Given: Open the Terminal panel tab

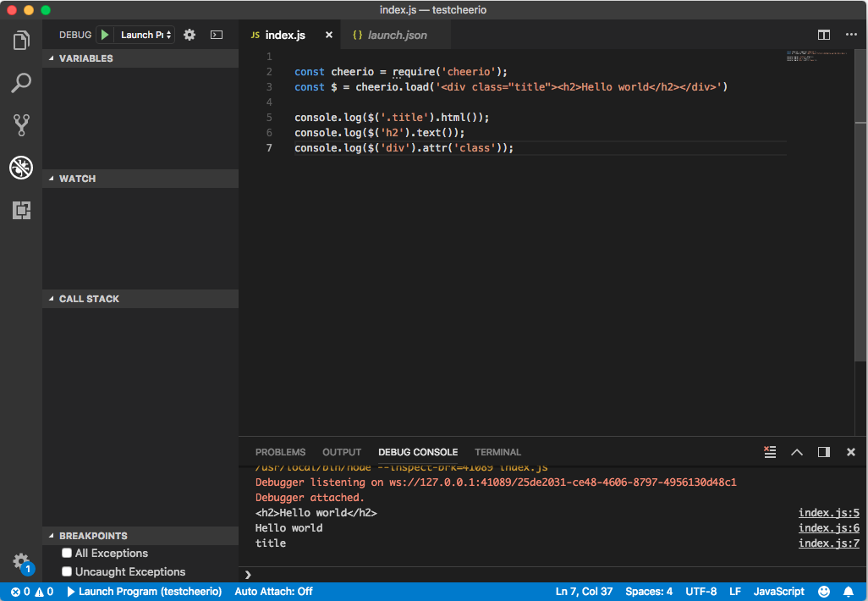Looking at the screenshot, I should point(497,452).
